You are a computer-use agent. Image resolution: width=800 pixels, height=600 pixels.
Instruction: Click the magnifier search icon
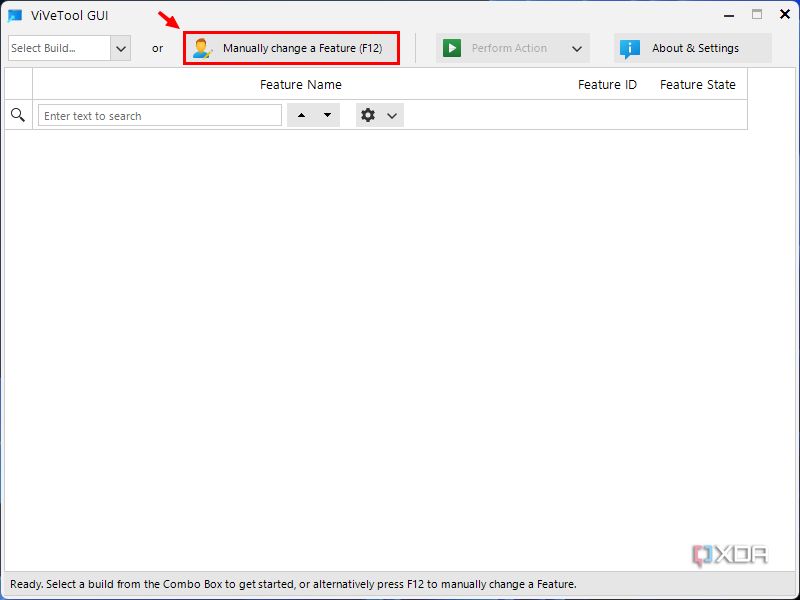[x=18, y=115]
